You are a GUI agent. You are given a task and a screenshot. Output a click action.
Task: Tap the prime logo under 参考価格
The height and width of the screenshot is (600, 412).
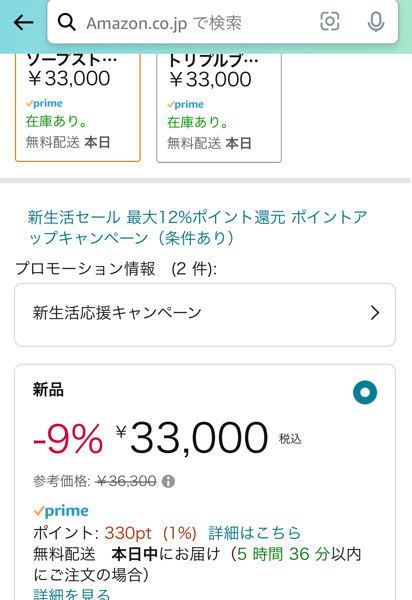coord(61,510)
